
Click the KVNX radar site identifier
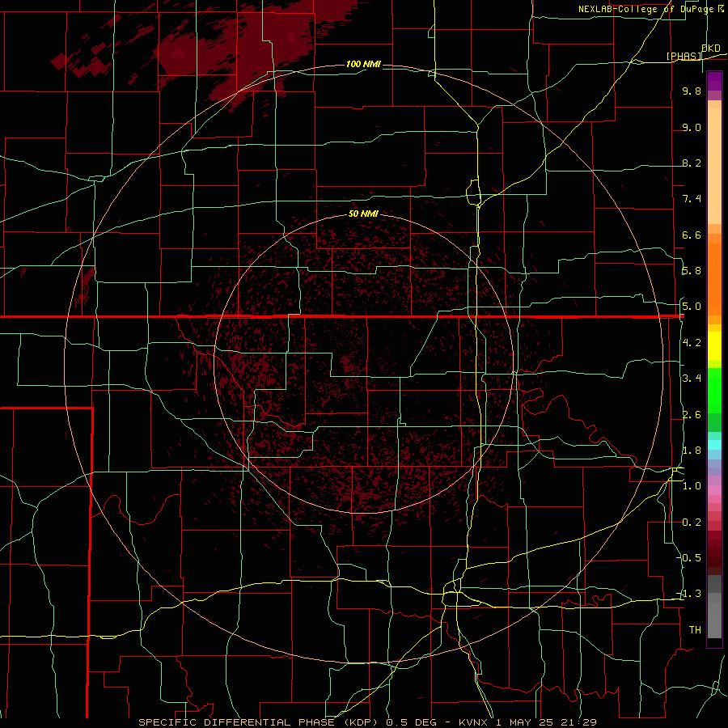(473, 722)
